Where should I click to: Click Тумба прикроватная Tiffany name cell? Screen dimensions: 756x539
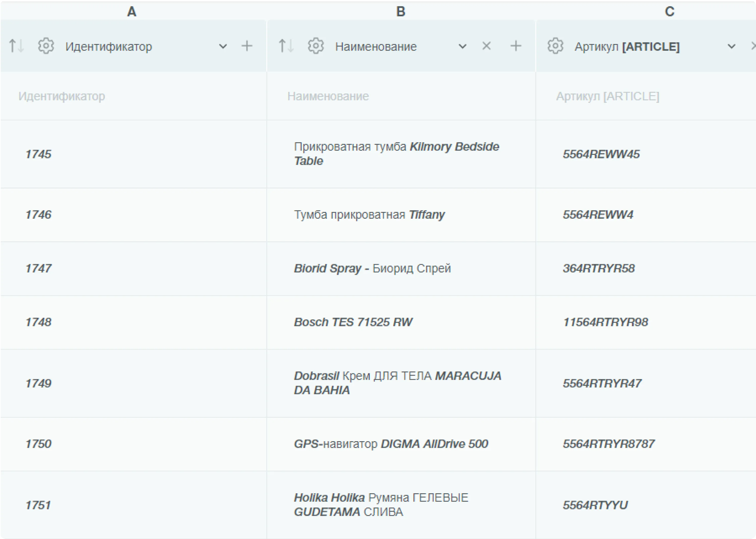pos(369,215)
